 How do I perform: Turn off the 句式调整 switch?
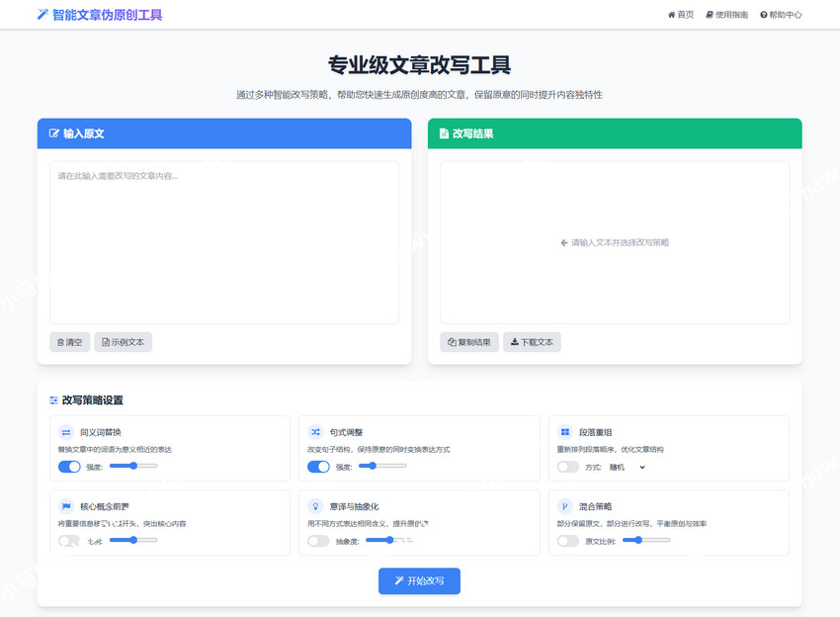pos(318,467)
